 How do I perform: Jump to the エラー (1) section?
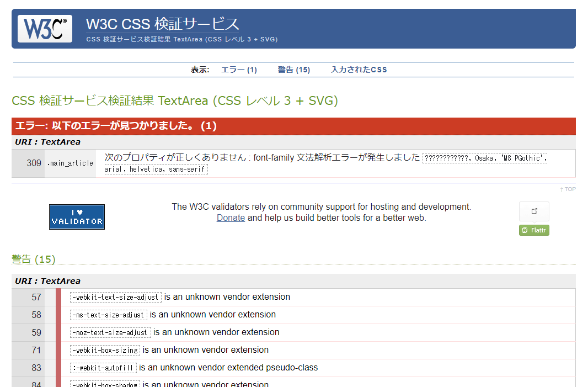click(x=239, y=70)
